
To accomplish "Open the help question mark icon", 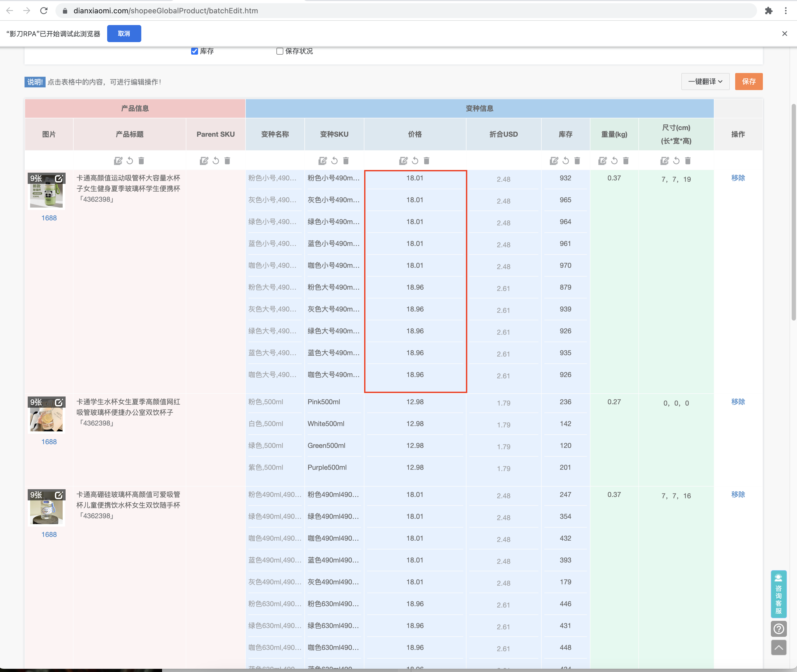I will point(778,629).
